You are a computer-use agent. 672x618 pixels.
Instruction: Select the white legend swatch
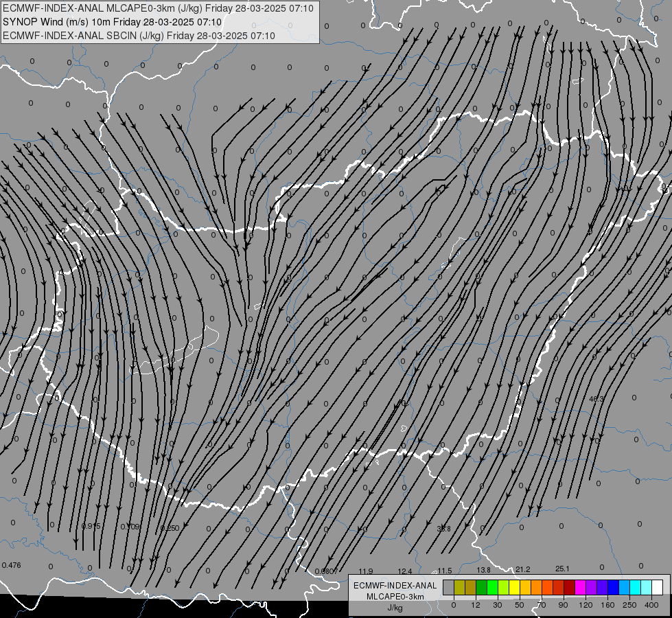click(657, 587)
